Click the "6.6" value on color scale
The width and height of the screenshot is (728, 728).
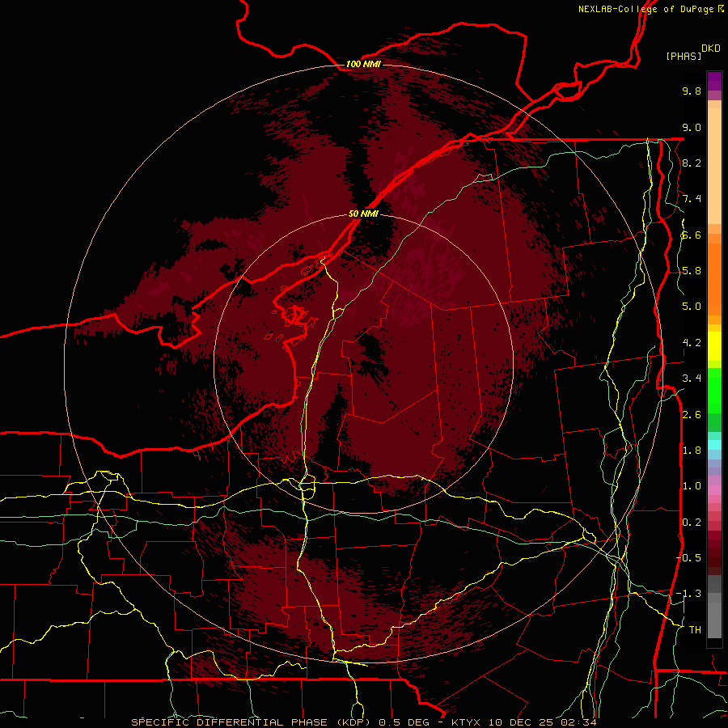pyautogui.click(x=692, y=235)
